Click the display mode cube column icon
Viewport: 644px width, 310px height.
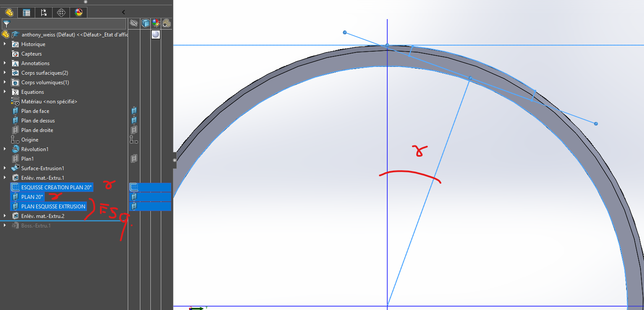[146, 23]
